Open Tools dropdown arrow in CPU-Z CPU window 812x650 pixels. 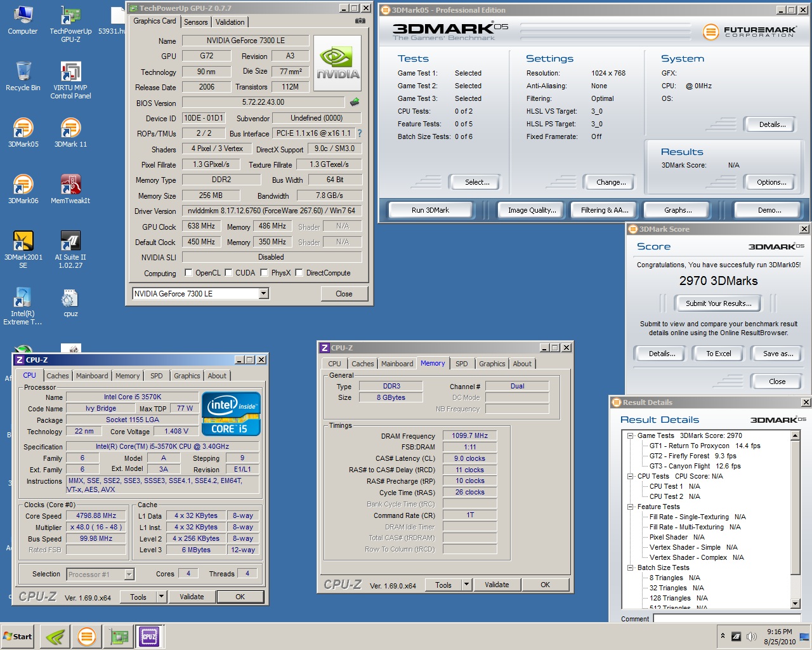(161, 597)
